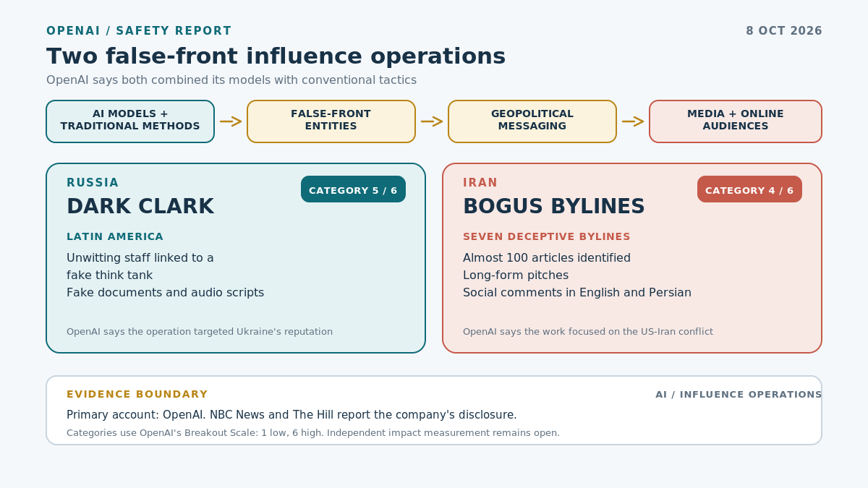Click the 'SEVEN DECEPTIVE BYLINES' subheading
The height and width of the screenshot is (488, 868).
click(x=547, y=237)
